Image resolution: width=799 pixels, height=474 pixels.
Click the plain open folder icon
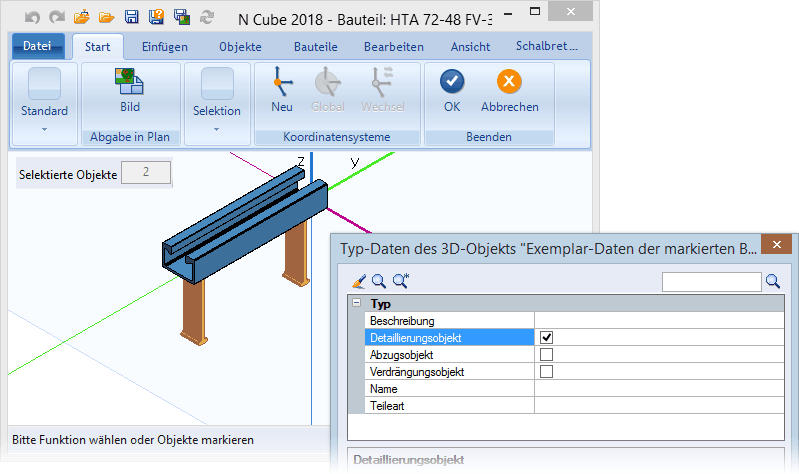[x=106, y=18]
